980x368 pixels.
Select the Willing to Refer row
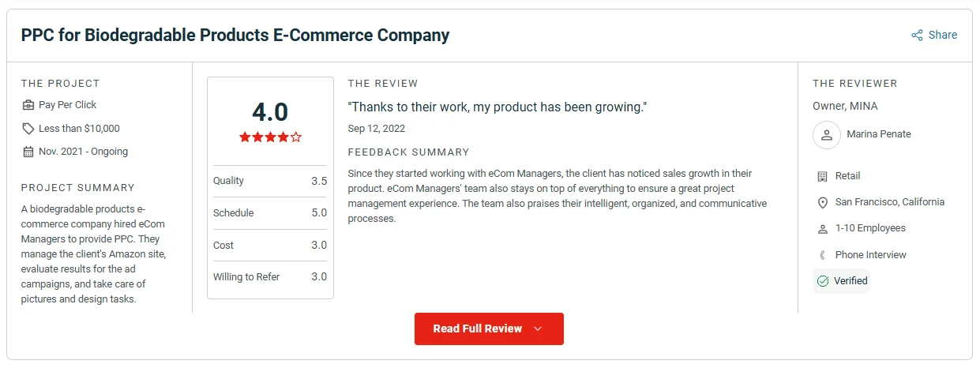click(270, 277)
